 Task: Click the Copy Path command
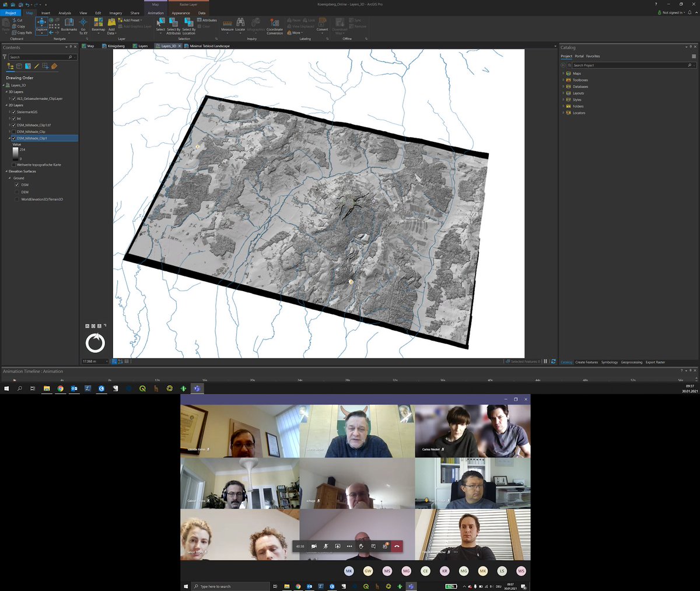pos(23,33)
